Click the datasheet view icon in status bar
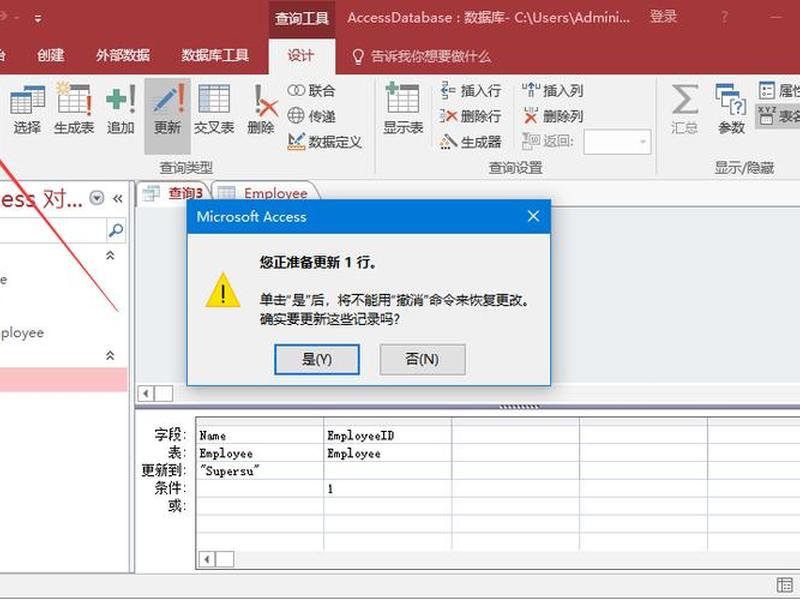This screenshot has width=800, height=600. tap(785, 585)
